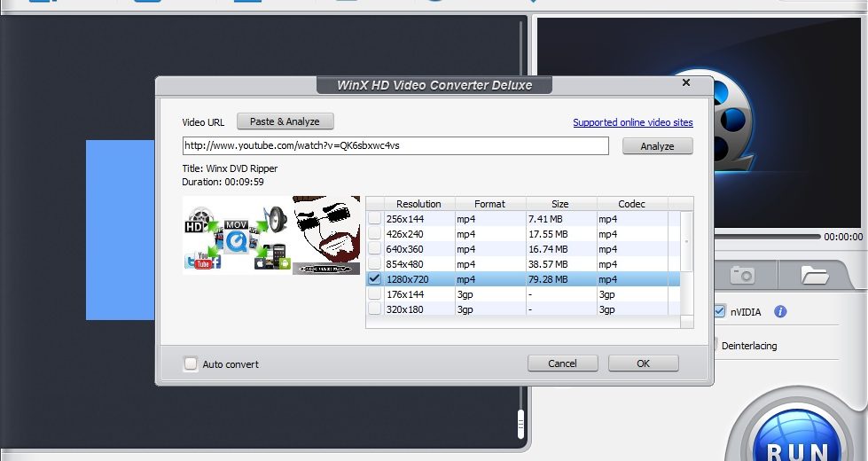This screenshot has width=868, height=461.
Task: Click the format list vertical scrollbar
Action: pyautogui.click(x=686, y=241)
